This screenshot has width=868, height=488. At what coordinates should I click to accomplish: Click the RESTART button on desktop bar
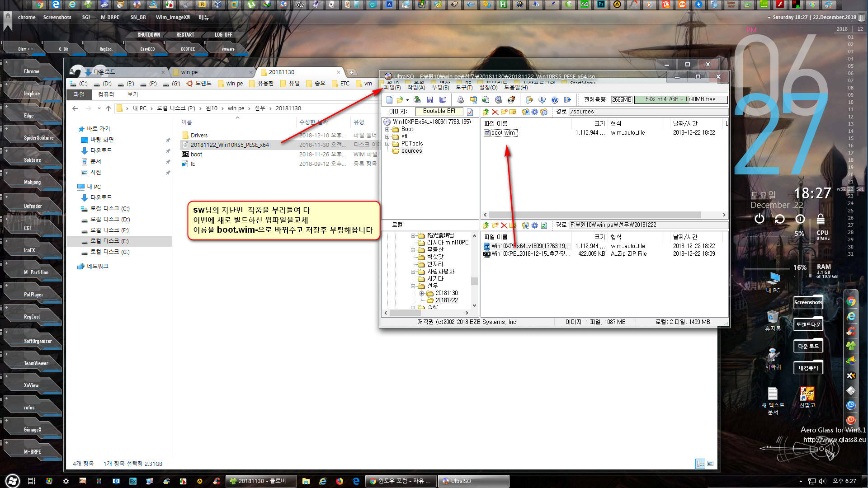[x=185, y=35]
